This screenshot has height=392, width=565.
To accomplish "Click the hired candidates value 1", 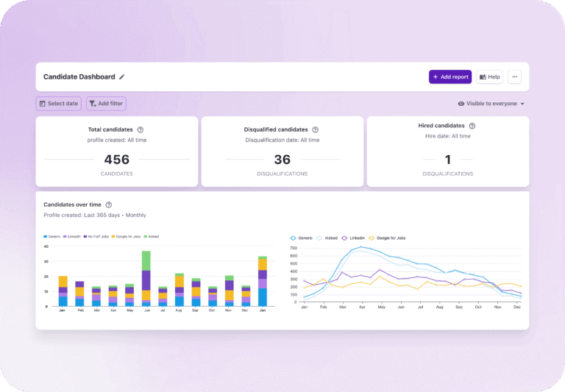I will (x=448, y=160).
